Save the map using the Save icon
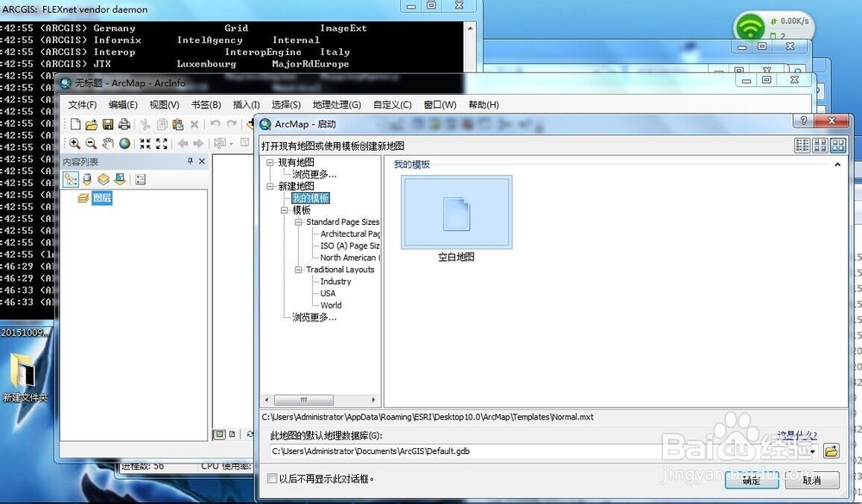 (107, 124)
